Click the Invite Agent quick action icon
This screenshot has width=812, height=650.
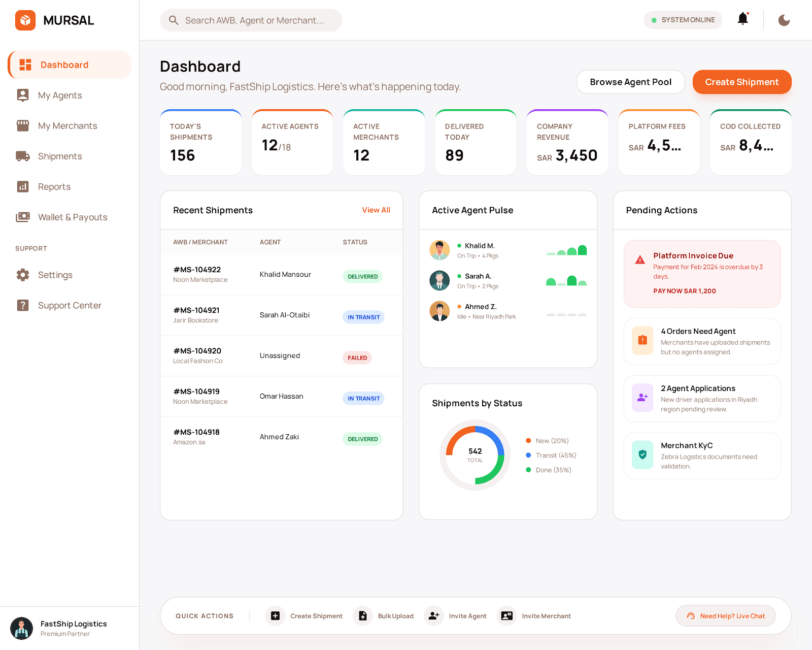pos(434,615)
